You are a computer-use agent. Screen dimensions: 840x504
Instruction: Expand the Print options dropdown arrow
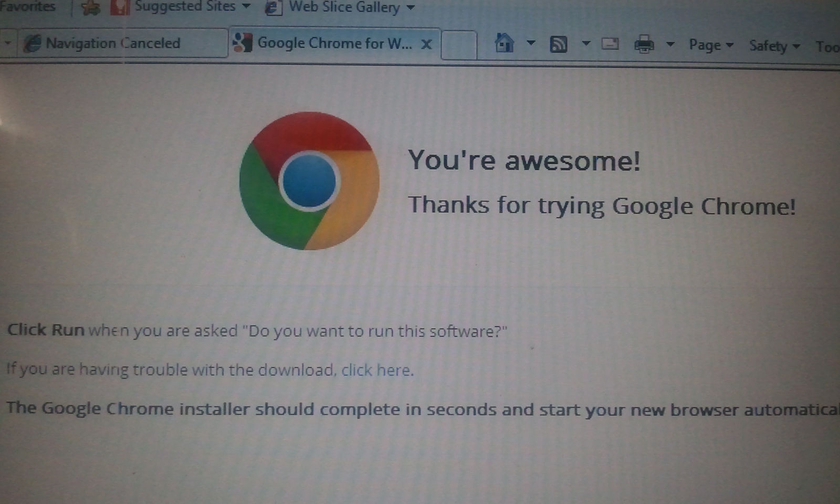pos(670,45)
